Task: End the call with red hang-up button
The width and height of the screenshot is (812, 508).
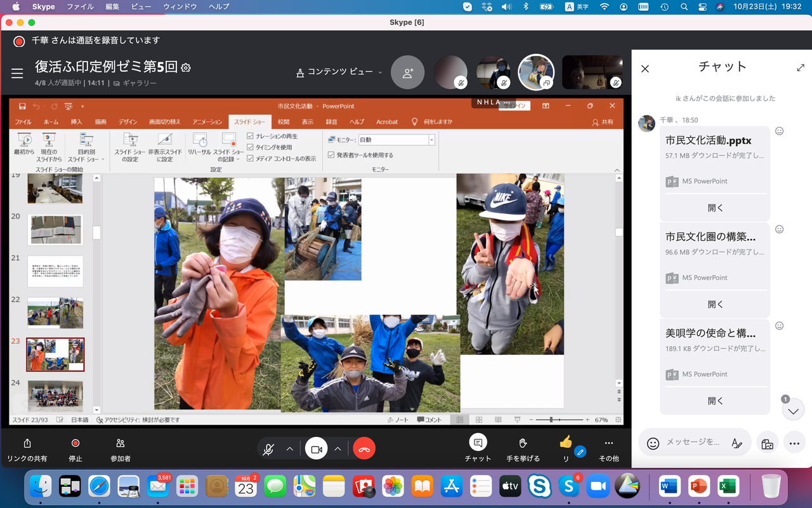Action: 364,449
